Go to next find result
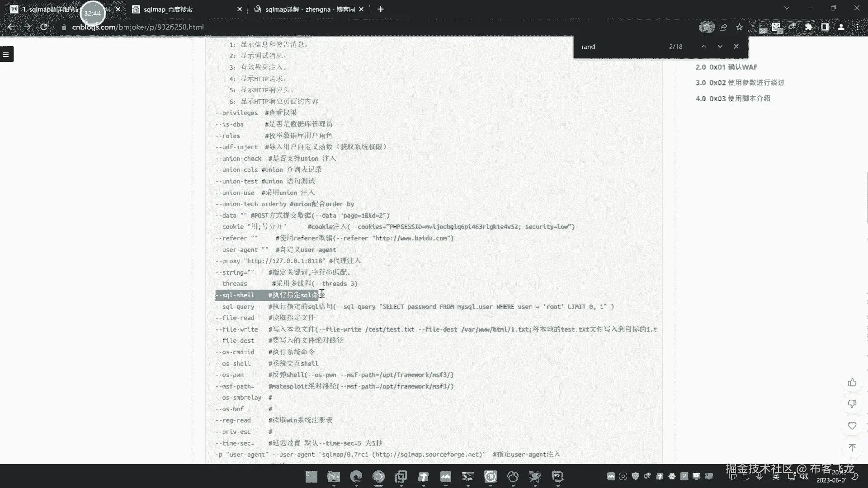This screenshot has width=868, height=488. (x=720, y=47)
